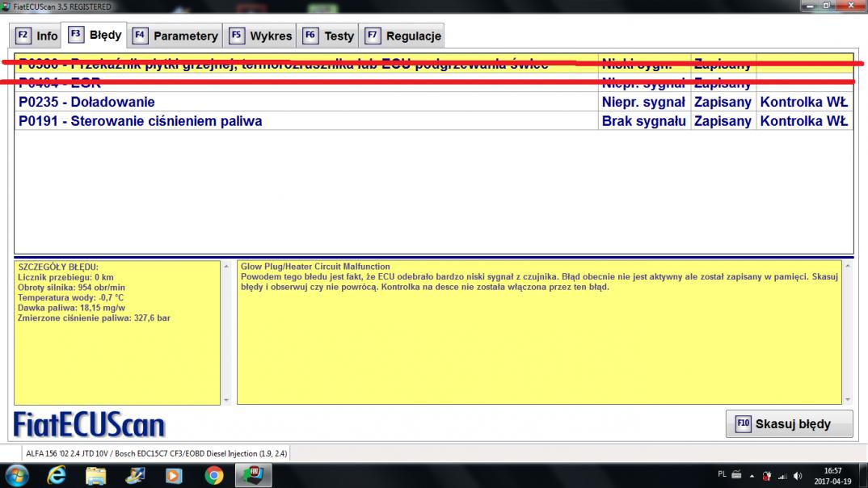The image size is (868, 488).
Task: Launch Google Chrome from the taskbar
Action: 213,475
